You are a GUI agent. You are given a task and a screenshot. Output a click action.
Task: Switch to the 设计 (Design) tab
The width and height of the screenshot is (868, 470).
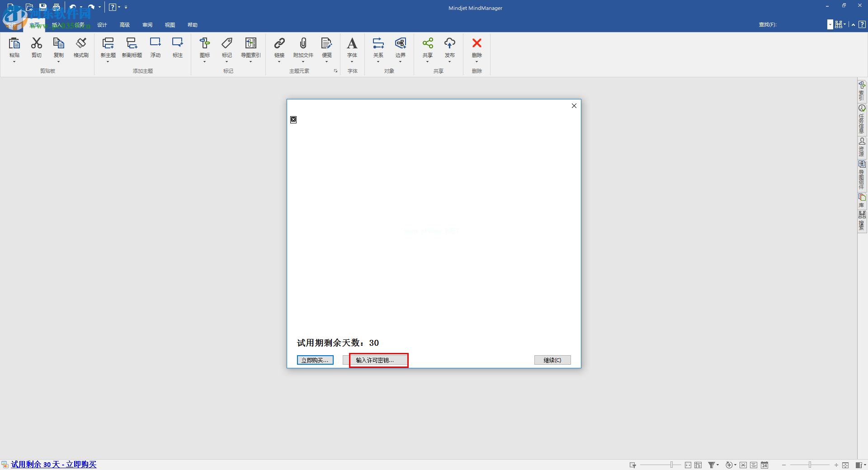pos(102,25)
